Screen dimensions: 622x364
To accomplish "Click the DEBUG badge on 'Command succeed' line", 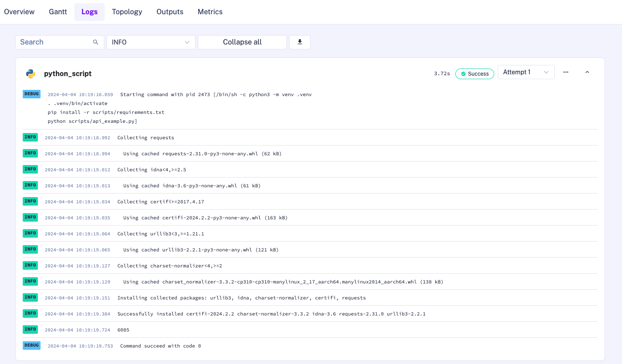I will tap(31, 345).
